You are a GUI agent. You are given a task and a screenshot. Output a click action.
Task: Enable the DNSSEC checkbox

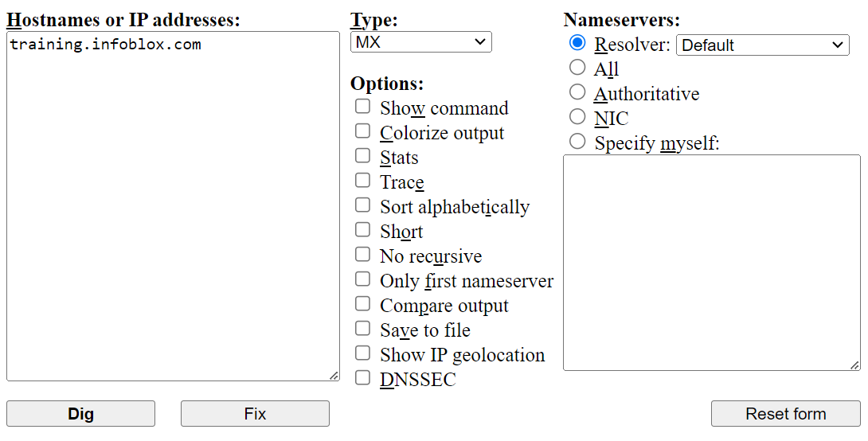pos(363,378)
